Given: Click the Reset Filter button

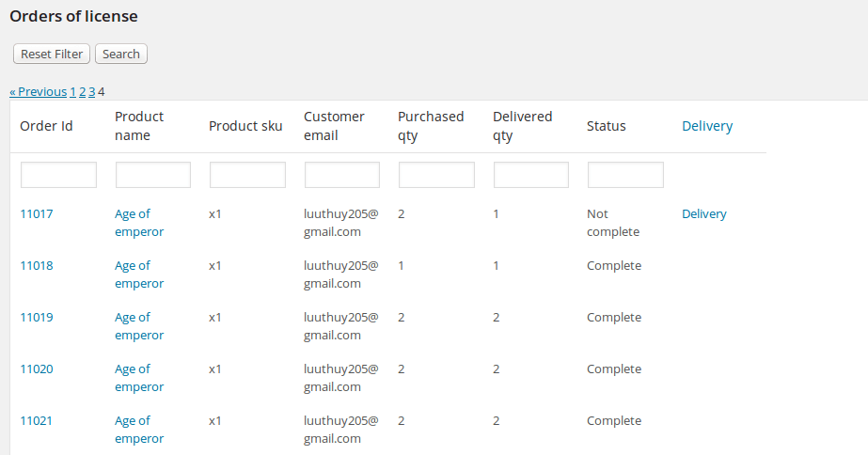Looking at the screenshot, I should [52, 55].
